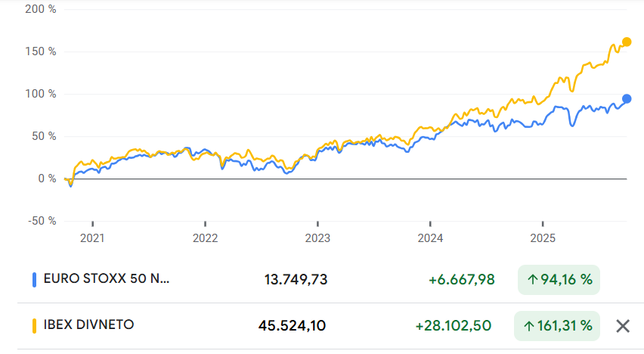644x354 pixels.
Task: Click the +28.102,50 point change value
Action: [x=453, y=326]
